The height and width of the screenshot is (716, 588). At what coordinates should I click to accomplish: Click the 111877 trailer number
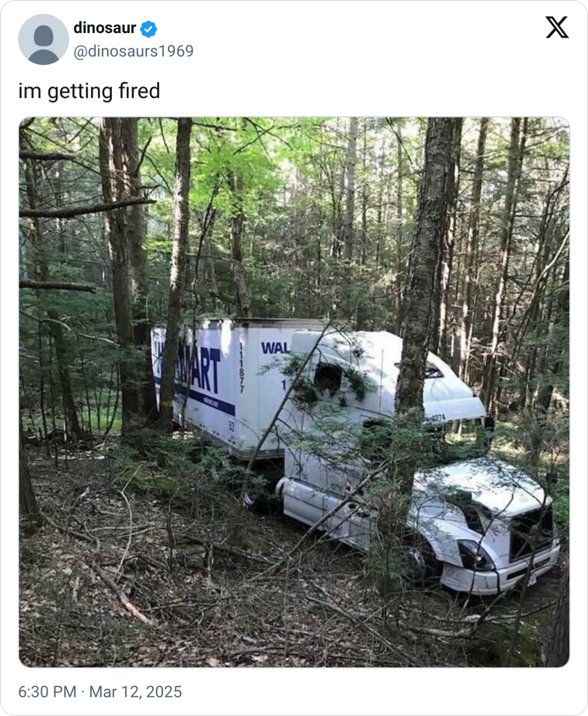point(242,368)
